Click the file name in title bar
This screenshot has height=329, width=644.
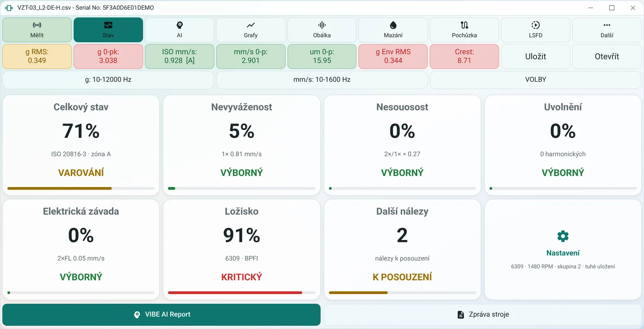click(86, 8)
